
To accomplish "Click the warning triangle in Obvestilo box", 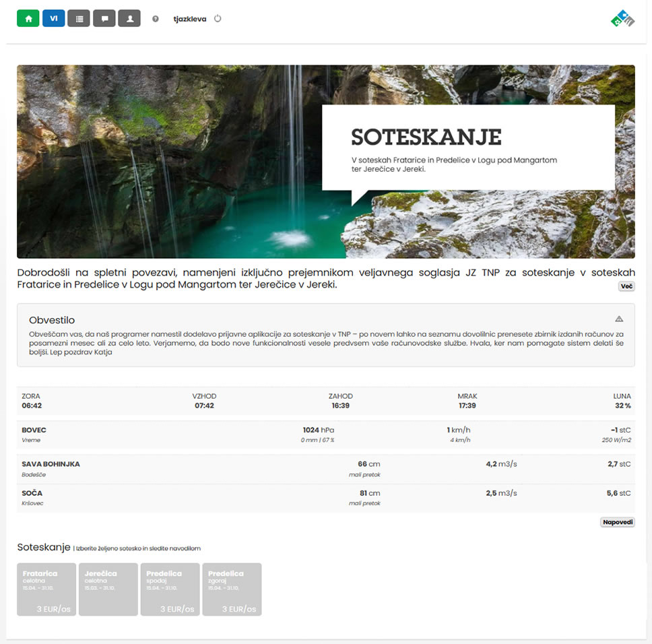I will 619,319.
